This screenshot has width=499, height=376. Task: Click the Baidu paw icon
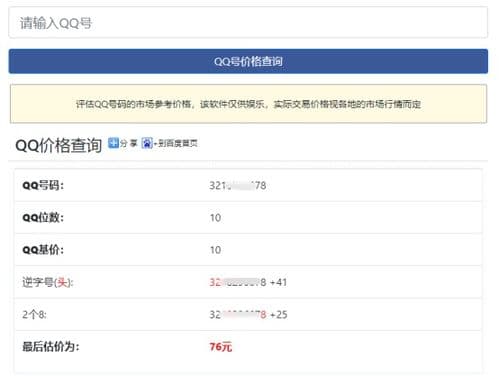147,143
